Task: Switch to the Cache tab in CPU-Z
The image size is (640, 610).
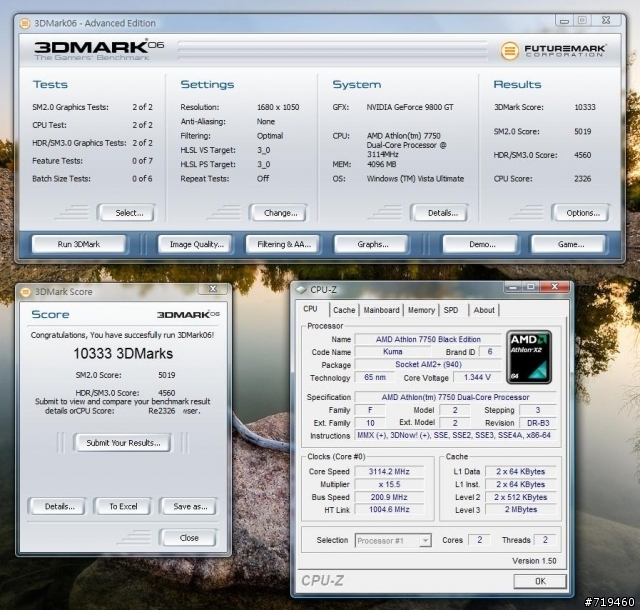Action: [344, 310]
